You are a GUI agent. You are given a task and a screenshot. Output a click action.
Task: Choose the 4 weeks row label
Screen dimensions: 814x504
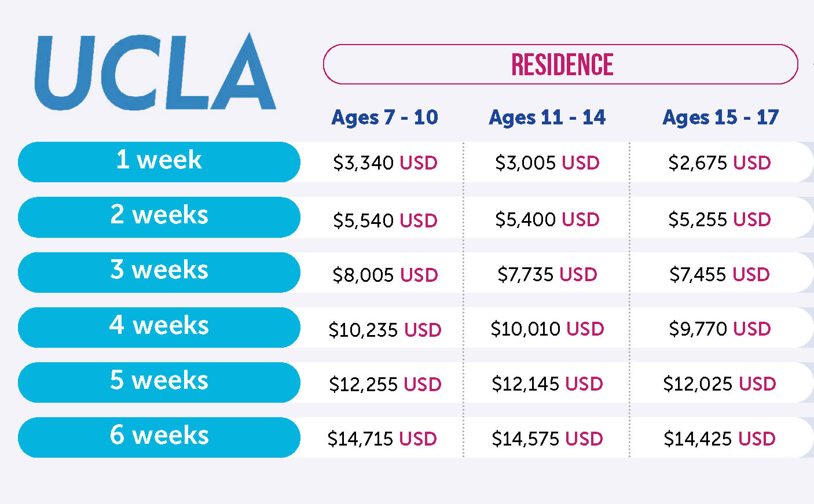pyautogui.click(x=159, y=327)
